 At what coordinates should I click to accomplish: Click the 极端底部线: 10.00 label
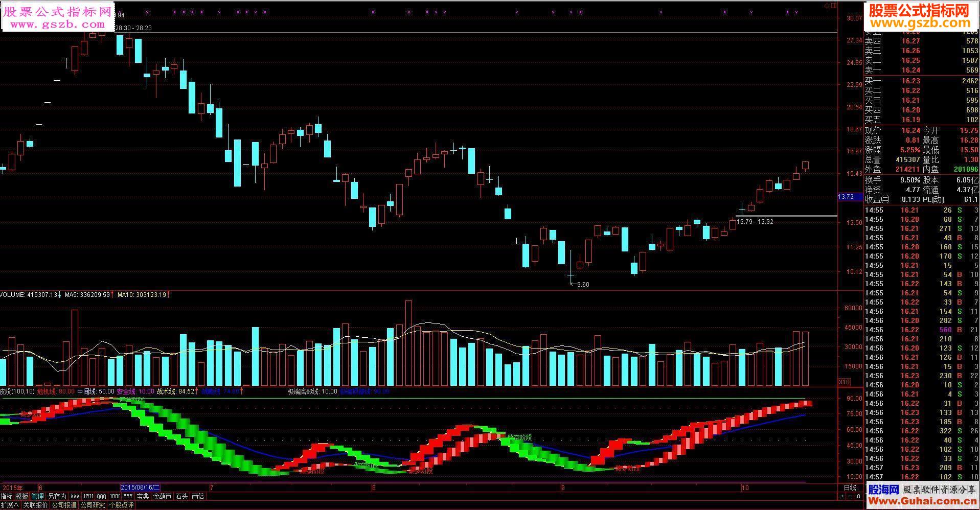pyautogui.click(x=312, y=391)
